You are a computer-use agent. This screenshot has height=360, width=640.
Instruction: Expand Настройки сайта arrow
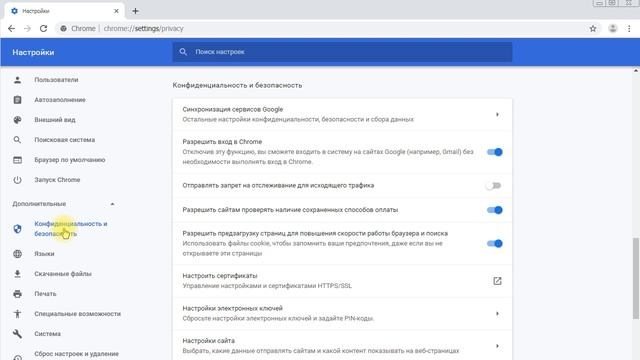point(497,346)
